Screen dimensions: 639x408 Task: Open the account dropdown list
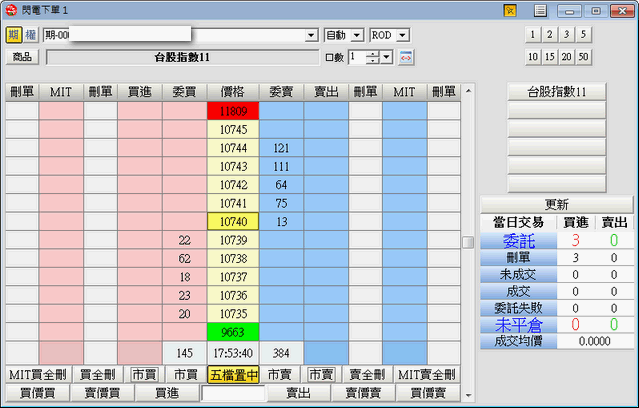(311, 35)
